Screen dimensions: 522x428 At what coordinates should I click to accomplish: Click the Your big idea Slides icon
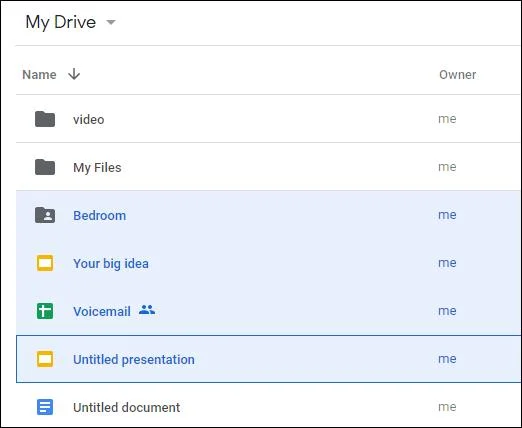pyautogui.click(x=45, y=263)
